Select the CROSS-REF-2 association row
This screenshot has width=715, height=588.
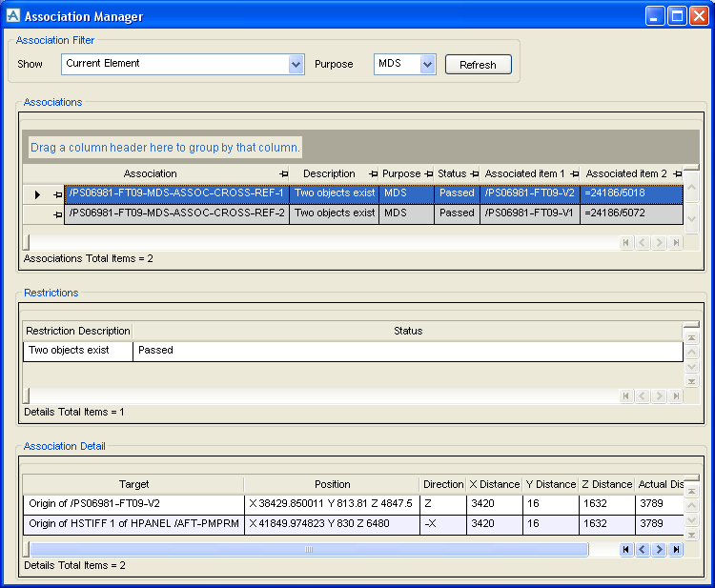[176, 213]
